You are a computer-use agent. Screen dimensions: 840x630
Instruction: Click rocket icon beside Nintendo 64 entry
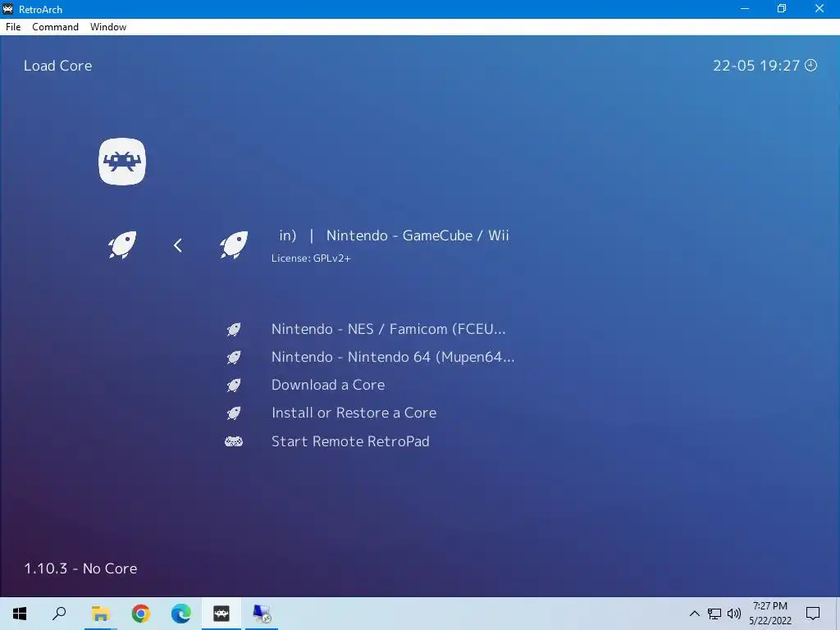[x=234, y=357]
